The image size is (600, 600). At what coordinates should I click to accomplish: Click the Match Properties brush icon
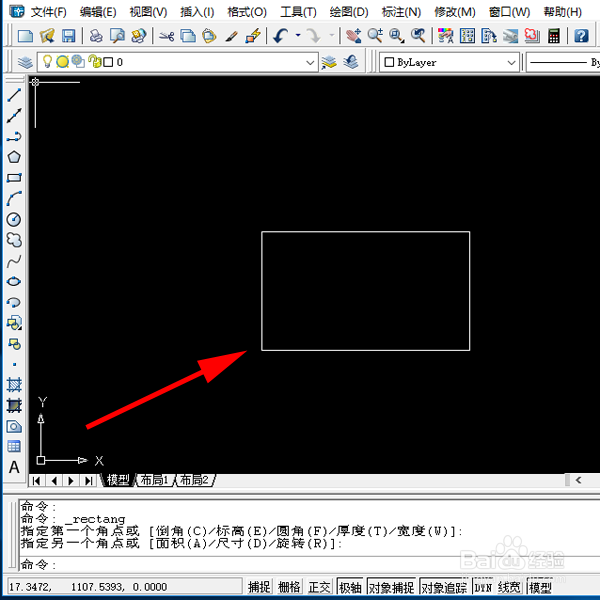(x=231, y=36)
